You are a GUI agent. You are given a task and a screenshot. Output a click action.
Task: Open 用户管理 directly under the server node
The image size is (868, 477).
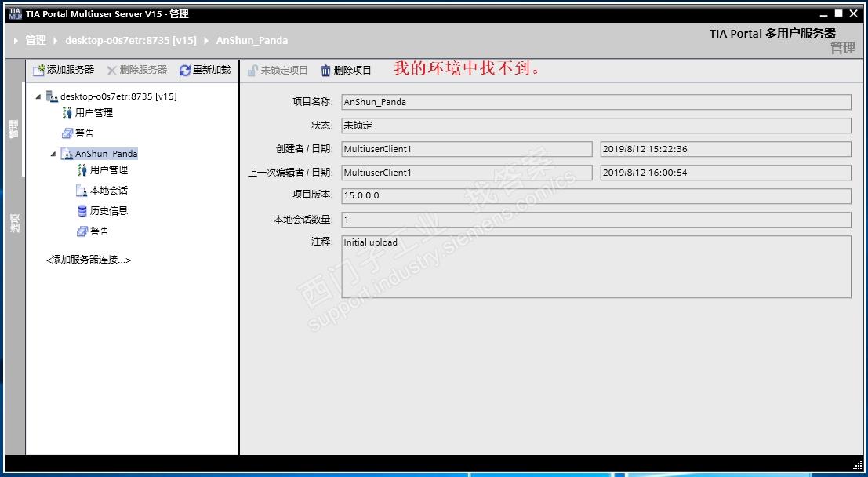coord(88,113)
